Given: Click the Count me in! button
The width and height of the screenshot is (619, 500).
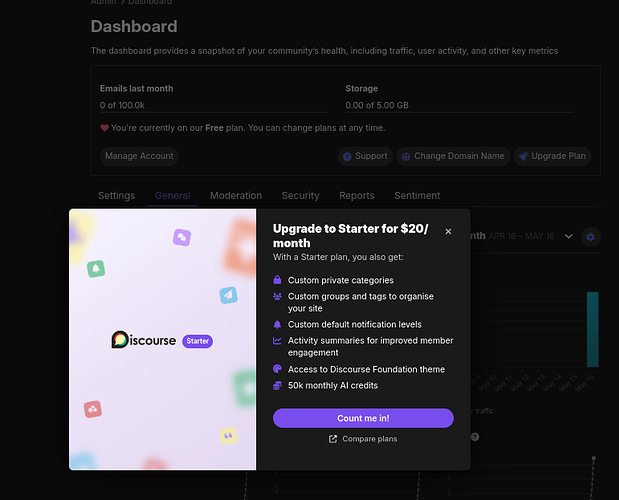Looking at the screenshot, I should pyautogui.click(x=363, y=418).
